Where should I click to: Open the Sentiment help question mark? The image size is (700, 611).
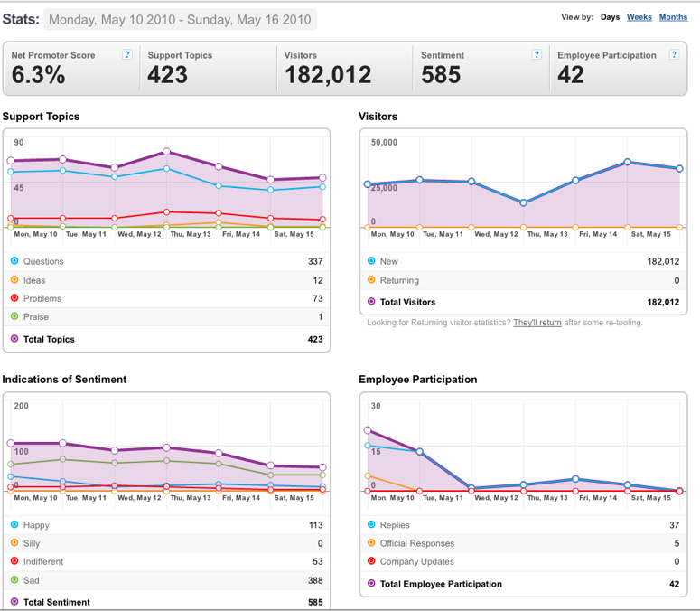click(x=537, y=54)
